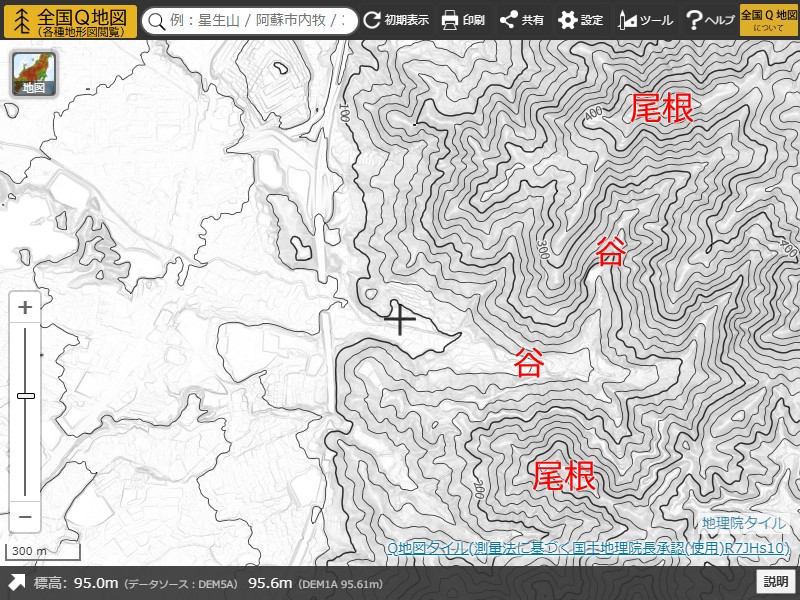The image size is (800, 600).
Task: Click the 全国Q地図 logo
Action: pyautogui.click(x=69, y=20)
